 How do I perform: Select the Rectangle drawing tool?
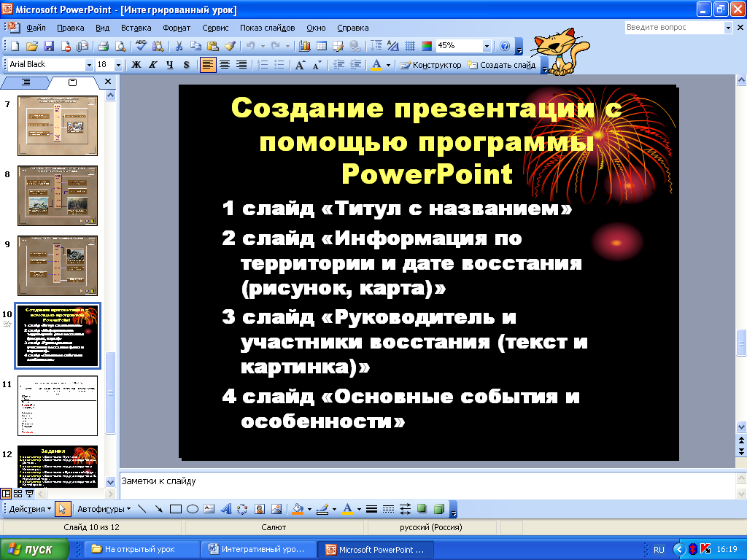[x=176, y=509]
